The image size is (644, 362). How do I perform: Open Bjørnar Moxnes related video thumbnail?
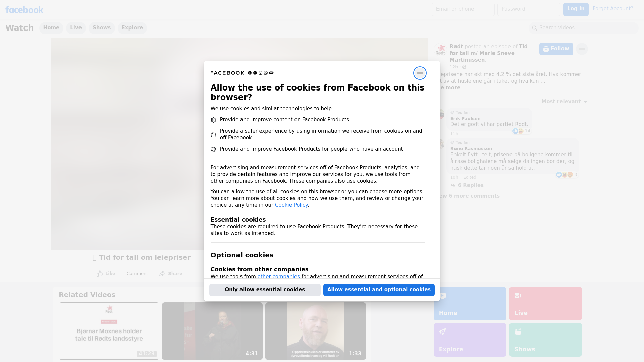click(109, 331)
